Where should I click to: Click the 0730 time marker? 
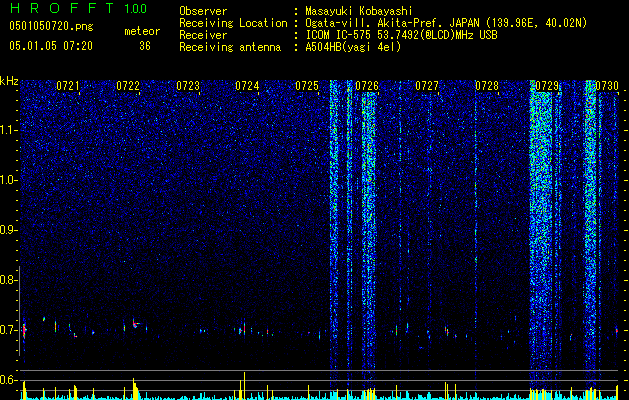(x=607, y=85)
